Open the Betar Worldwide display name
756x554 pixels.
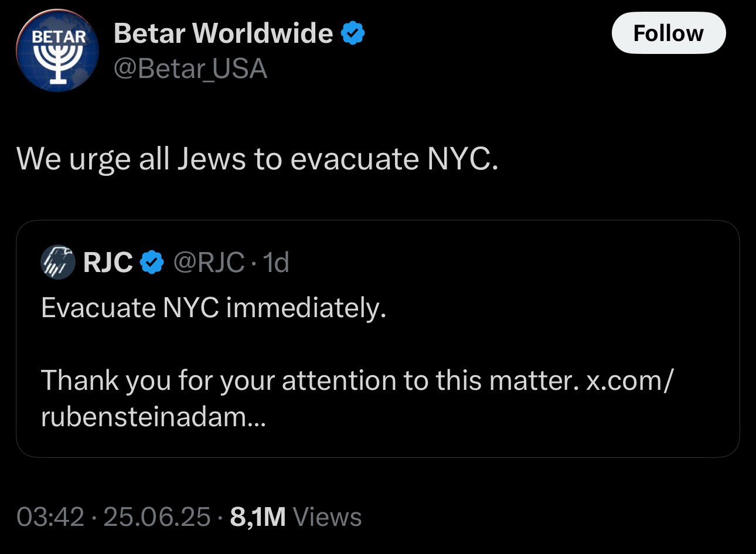[223, 33]
